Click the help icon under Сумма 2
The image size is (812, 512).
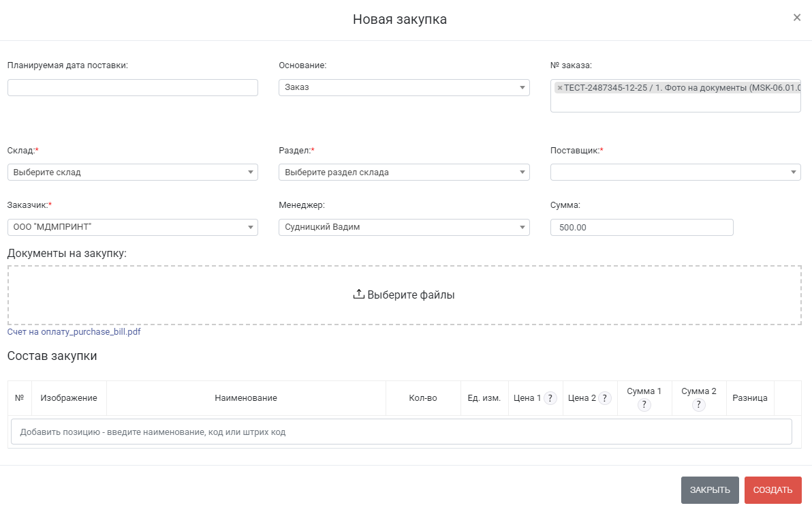(x=699, y=405)
